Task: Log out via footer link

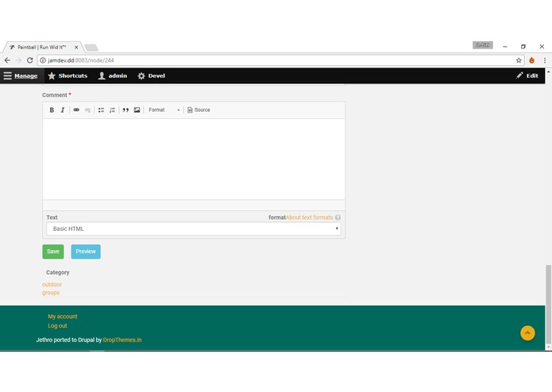Action: pyautogui.click(x=57, y=326)
